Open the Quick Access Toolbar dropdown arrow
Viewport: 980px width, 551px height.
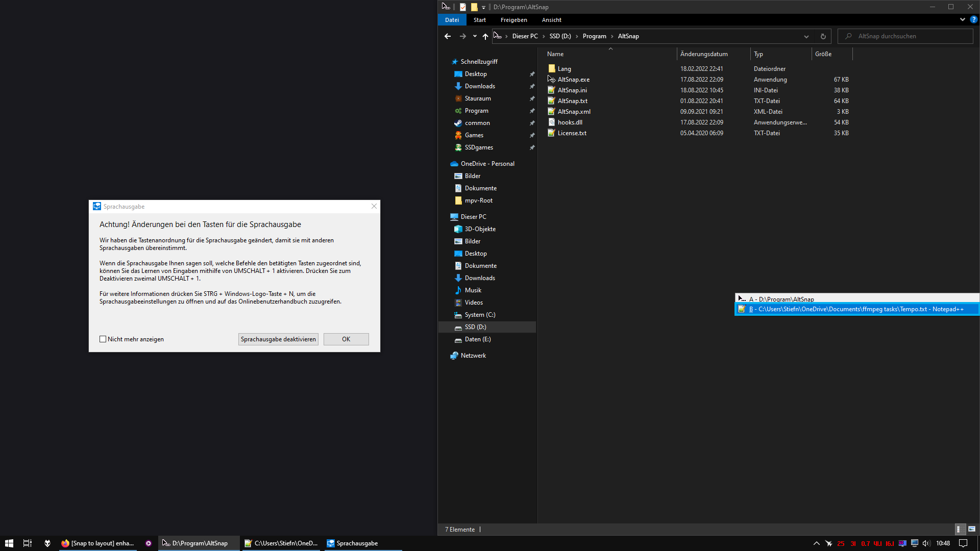[483, 7]
